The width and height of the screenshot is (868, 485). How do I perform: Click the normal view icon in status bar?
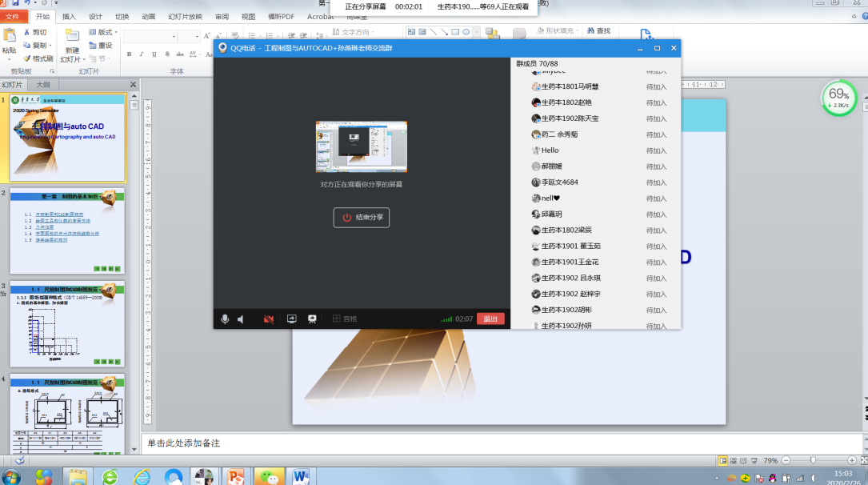(722, 461)
